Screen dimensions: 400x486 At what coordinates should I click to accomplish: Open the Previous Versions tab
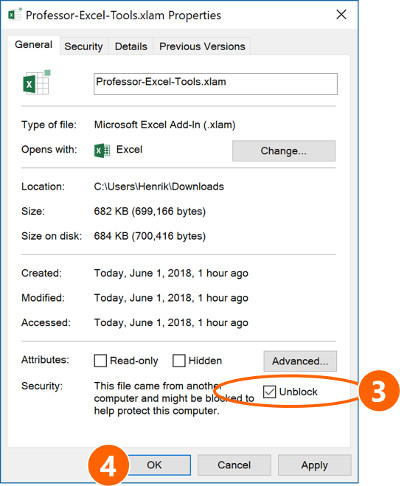202,46
